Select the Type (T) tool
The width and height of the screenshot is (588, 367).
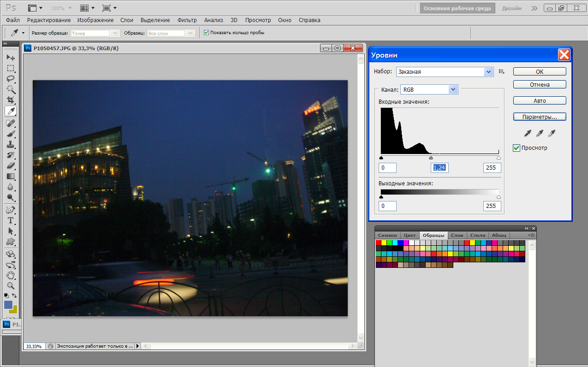(11, 220)
